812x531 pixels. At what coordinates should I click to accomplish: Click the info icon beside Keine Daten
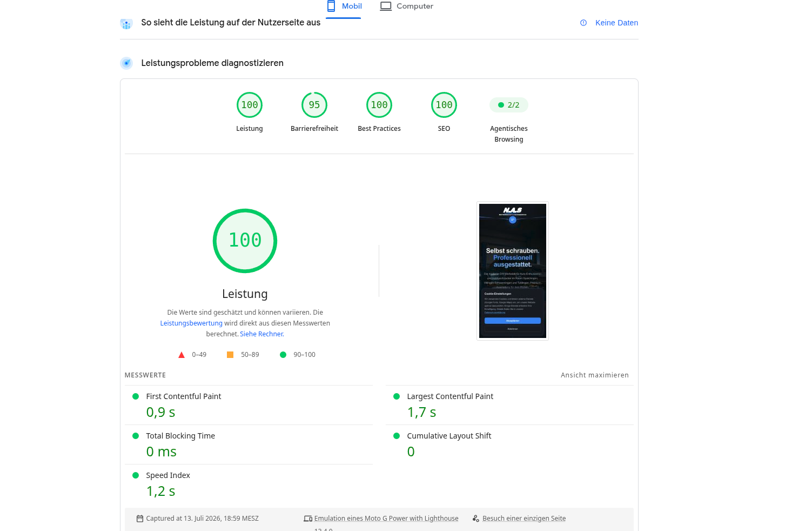click(x=583, y=23)
